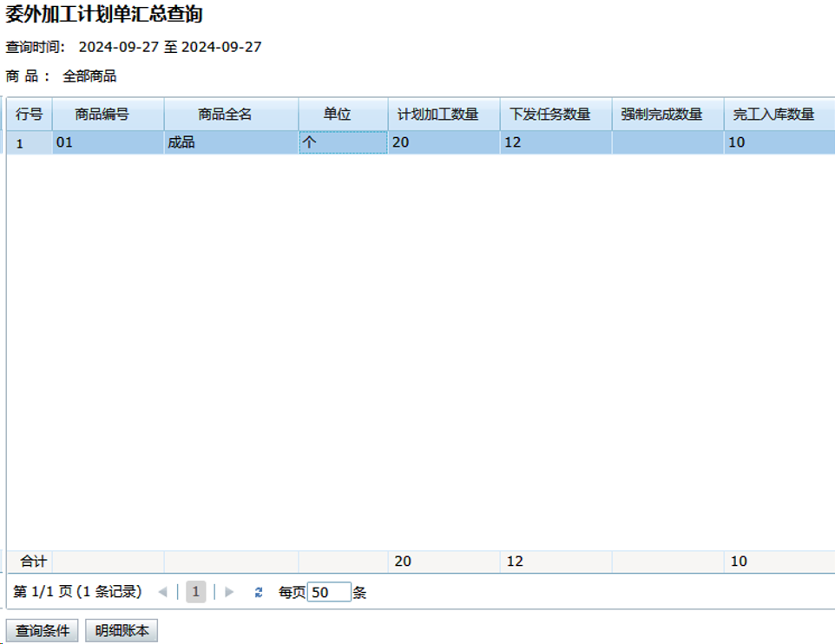Click the 每页 records-per-page input field
The image size is (835, 644).
tap(329, 592)
